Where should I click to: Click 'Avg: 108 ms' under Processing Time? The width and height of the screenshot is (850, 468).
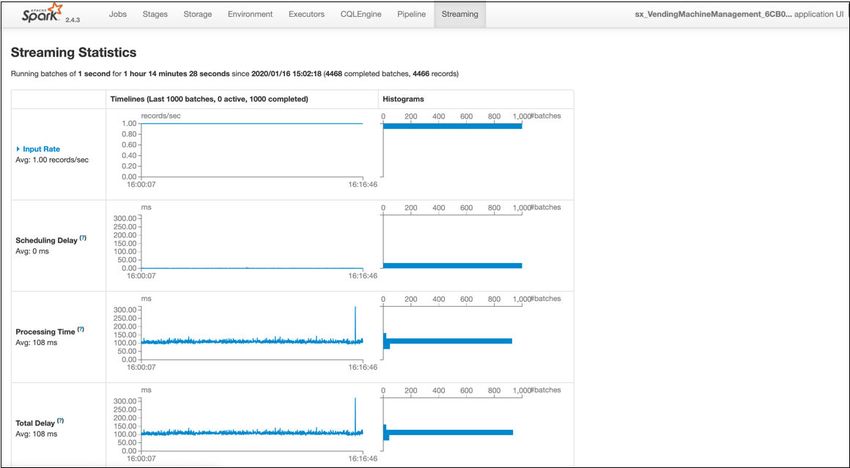(x=36, y=343)
